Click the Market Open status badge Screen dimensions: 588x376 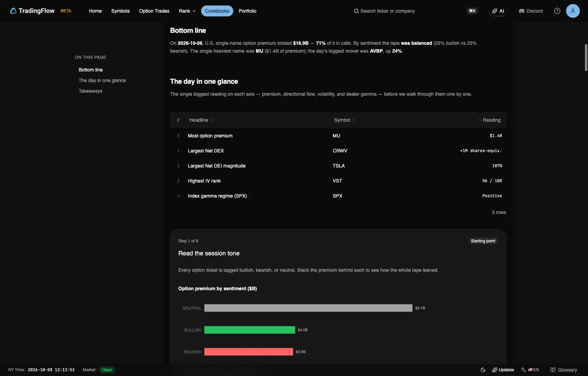(x=107, y=370)
